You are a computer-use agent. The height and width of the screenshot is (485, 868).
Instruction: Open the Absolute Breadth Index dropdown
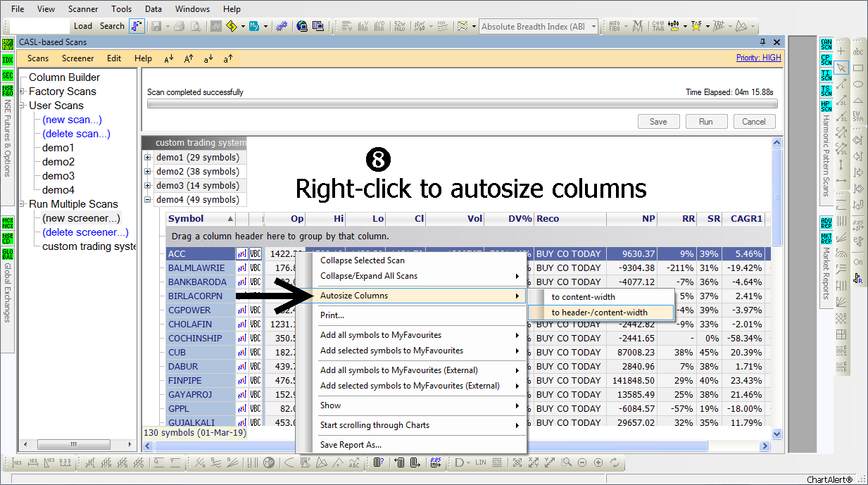[593, 27]
